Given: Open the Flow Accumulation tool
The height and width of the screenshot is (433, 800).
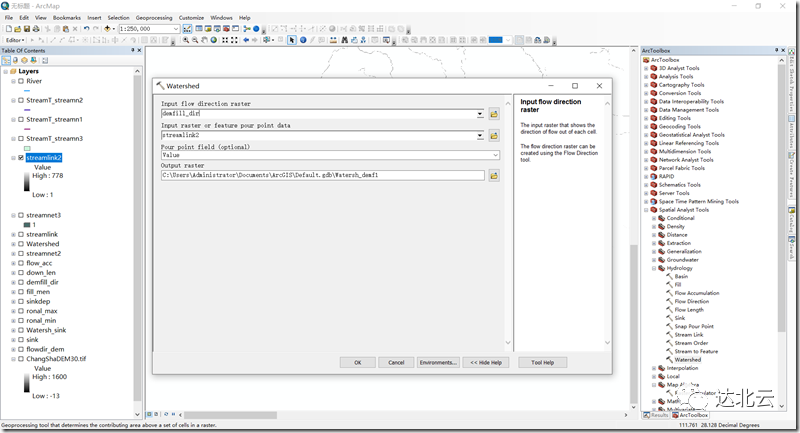Looking at the screenshot, I should pyautogui.click(x=696, y=293).
